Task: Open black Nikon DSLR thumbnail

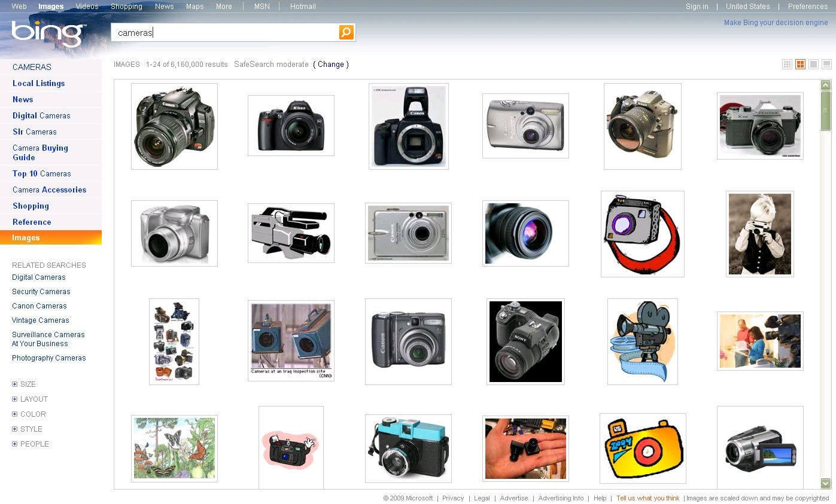Action: 291,126
